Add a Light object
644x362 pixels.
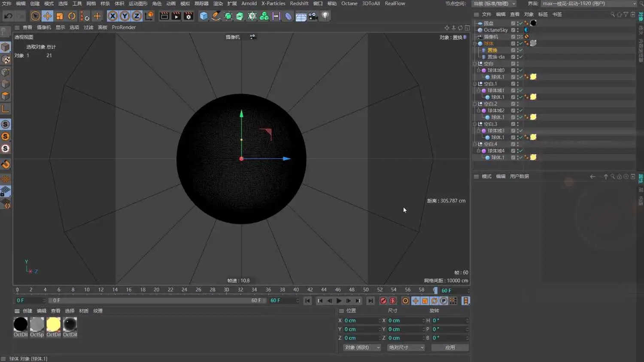click(325, 16)
